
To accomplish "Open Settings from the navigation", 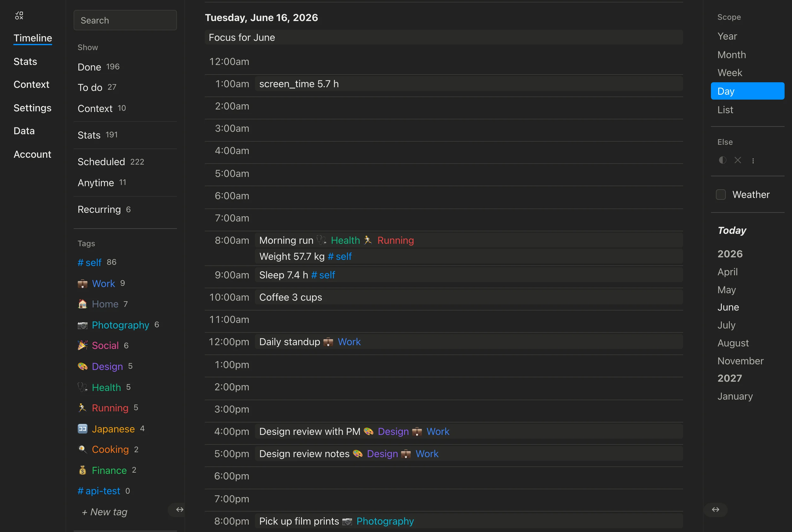I will click(x=32, y=108).
